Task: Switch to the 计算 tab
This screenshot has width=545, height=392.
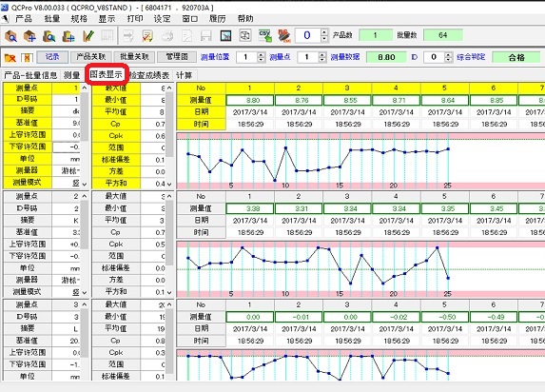Action: tap(184, 75)
